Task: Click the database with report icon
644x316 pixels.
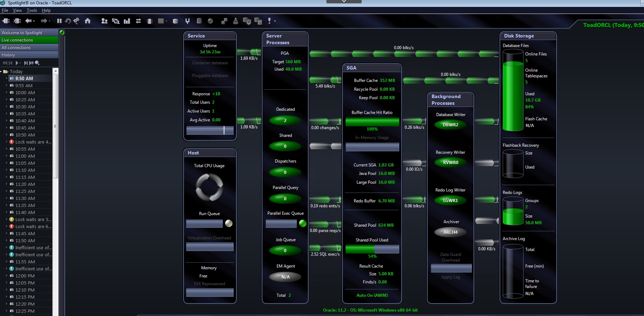Action: 258,21
